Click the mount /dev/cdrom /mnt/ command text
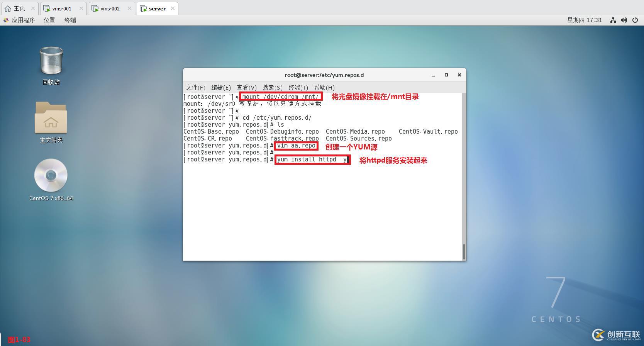 point(281,97)
